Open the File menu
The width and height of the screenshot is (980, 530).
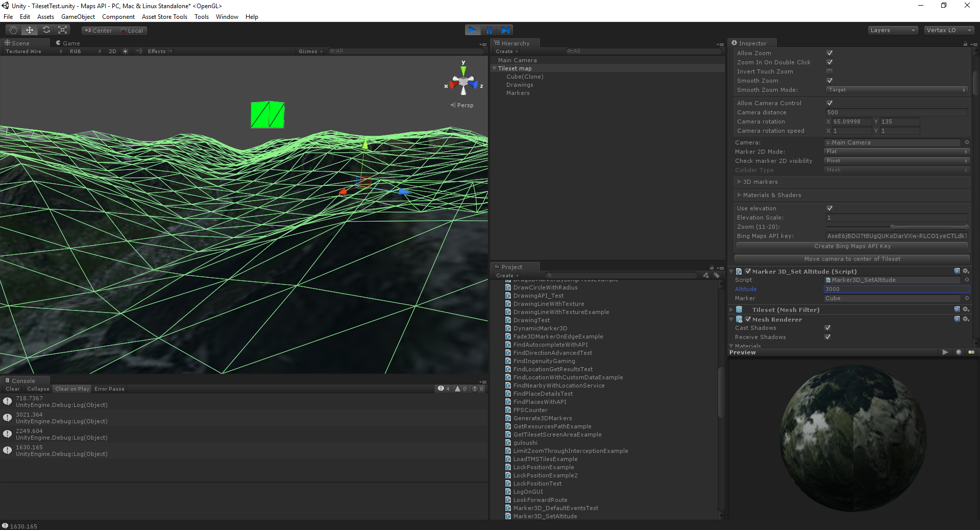(x=8, y=17)
